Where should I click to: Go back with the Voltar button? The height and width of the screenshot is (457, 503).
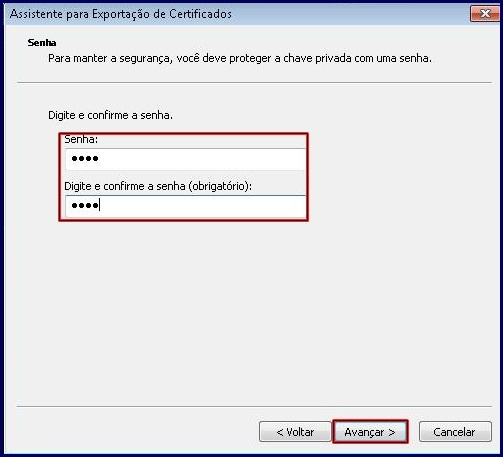295,432
